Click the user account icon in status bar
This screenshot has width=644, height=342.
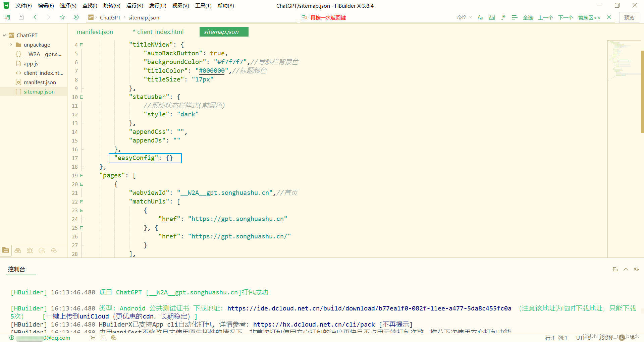12,338
